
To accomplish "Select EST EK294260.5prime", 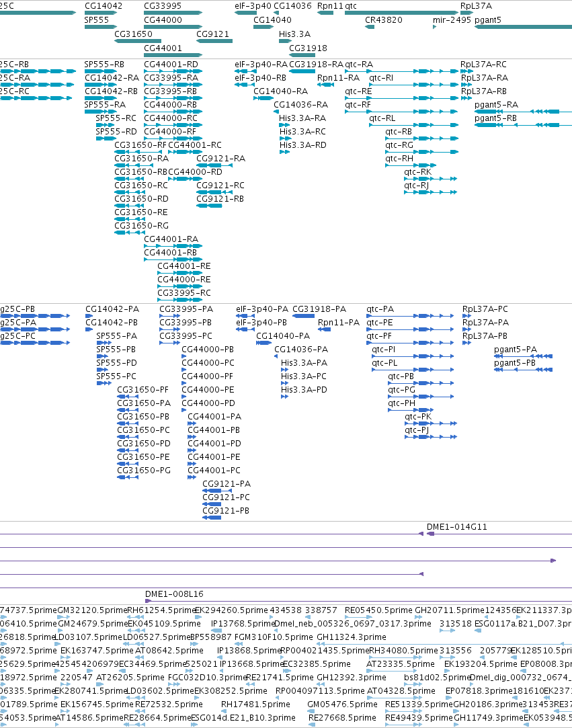I will coord(231,610).
